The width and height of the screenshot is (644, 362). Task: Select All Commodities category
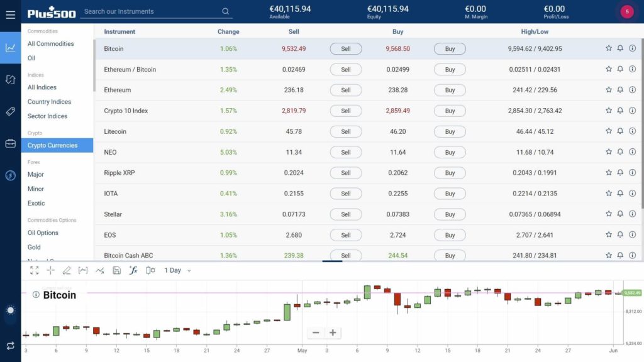(50, 43)
